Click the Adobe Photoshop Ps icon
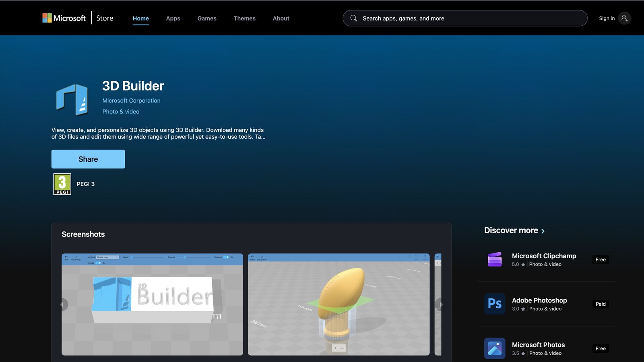The height and width of the screenshot is (362, 644). click(x=495, y=304)
